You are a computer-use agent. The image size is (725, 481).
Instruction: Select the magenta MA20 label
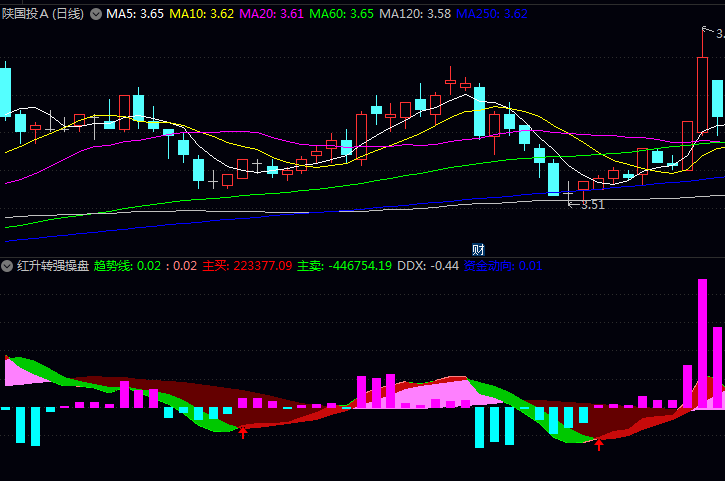pyautogui.click(x=272, y=14)
